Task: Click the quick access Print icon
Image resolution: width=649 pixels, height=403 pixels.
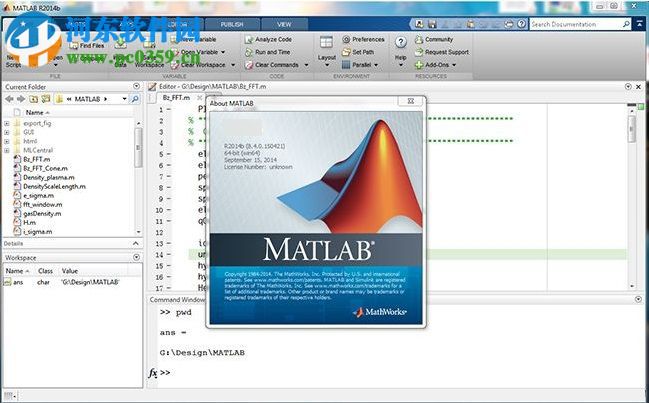Action: coord(509,24)
